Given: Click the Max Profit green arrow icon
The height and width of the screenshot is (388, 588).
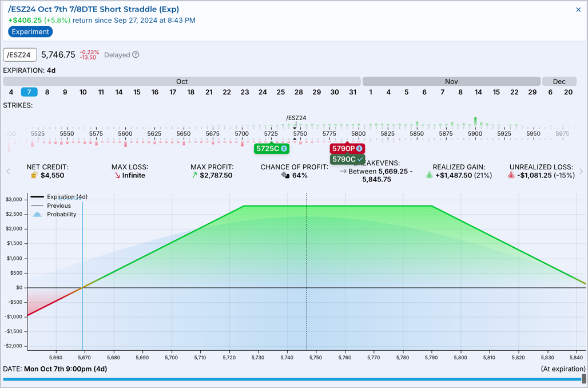Looking at the screenshot, I should [x=194, y=175].
